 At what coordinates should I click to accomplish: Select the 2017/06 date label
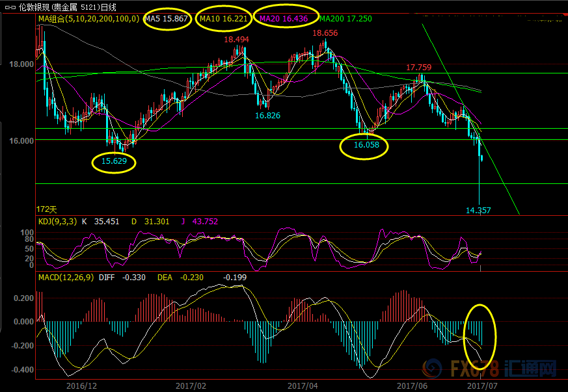pyautogui.click(x=412, y=386)
